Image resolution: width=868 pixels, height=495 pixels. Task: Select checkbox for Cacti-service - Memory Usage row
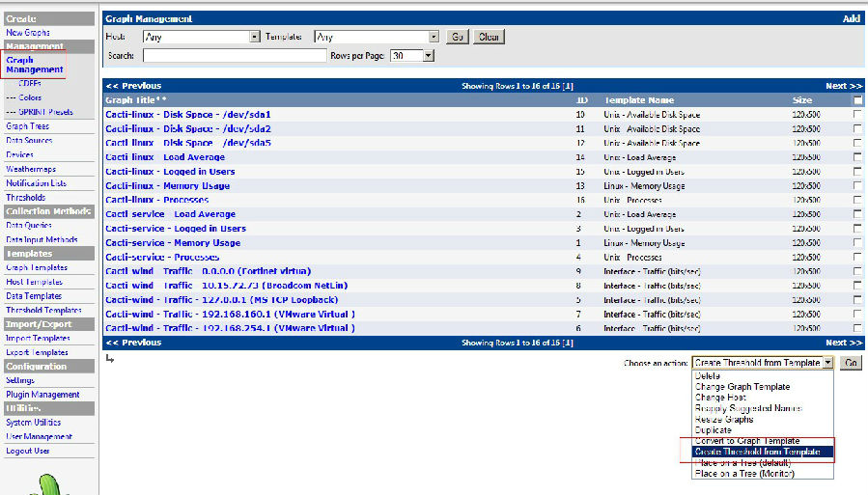click(x=857, y=242)
